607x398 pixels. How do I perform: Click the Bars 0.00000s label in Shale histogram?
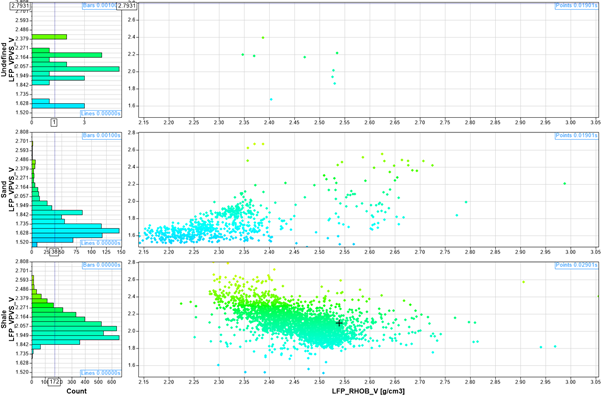[101, 266]
